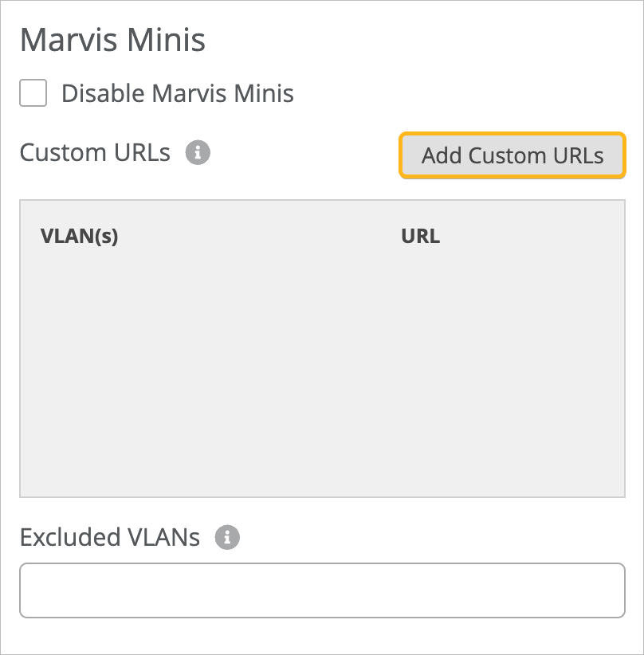Click the info icon beside Custom URLs

click(x=198, y=152)
